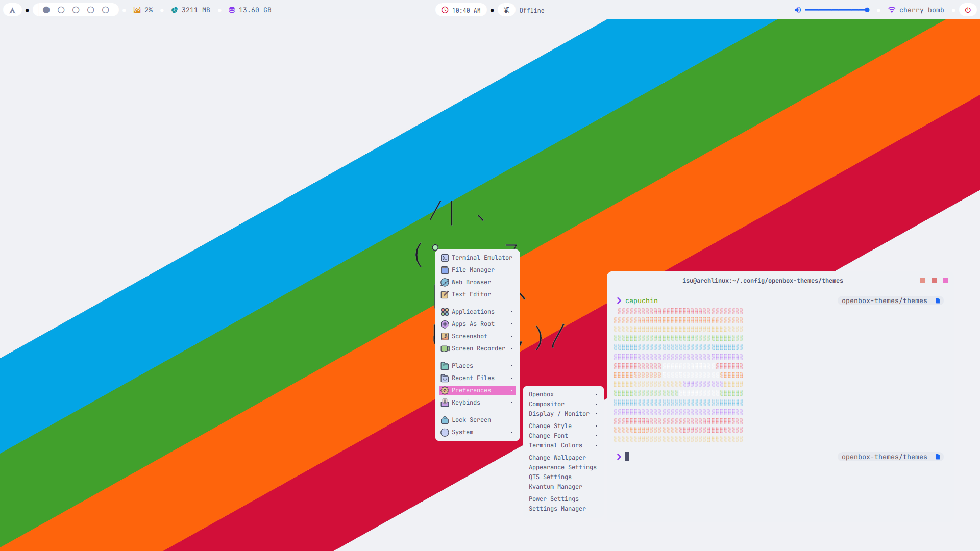Switch to the fifth workspace circle
The width and height of the screenshot is (980, 551).
(106, 10)
